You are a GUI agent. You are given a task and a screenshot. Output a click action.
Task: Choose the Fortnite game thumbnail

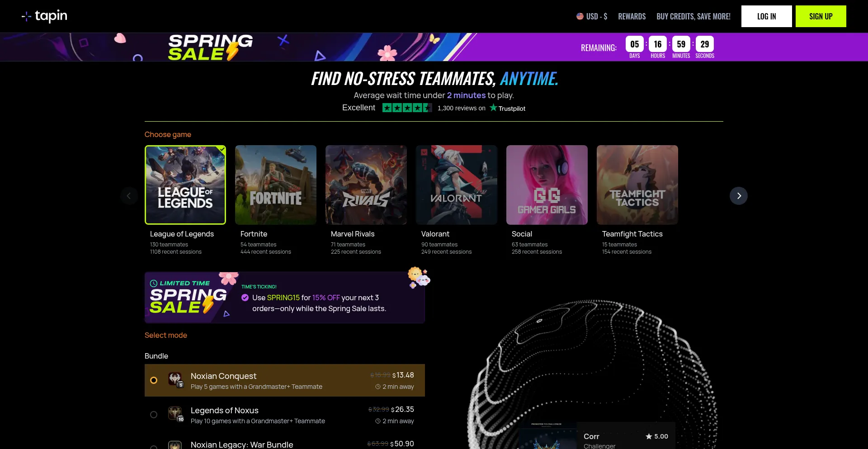click(276, 185)
